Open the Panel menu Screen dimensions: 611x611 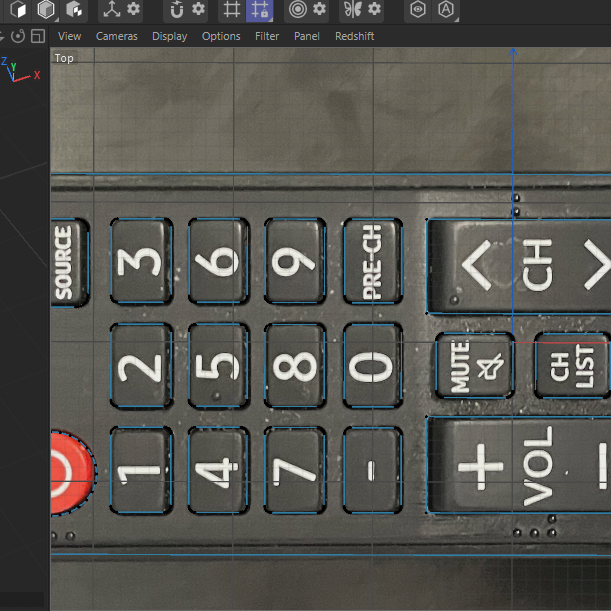tap(307, 36)
